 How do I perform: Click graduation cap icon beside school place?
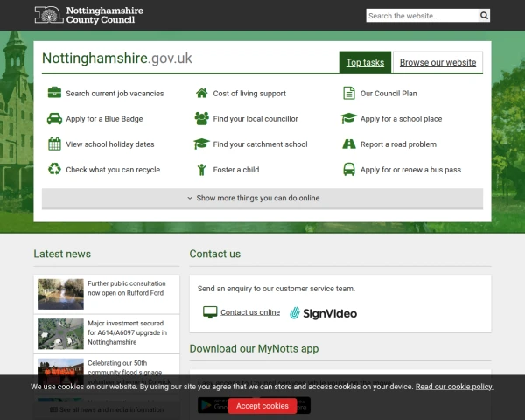349,118
